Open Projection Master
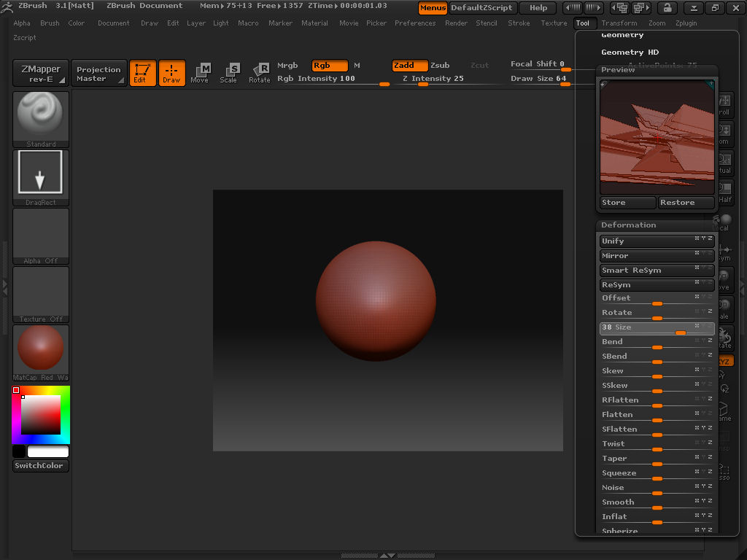Screen dimensions: 747x560 [98, 74]
